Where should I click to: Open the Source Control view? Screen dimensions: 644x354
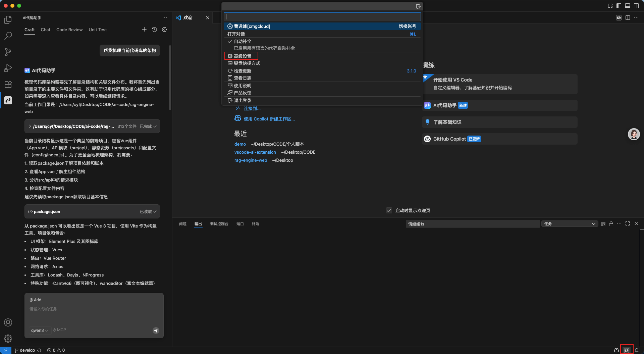click(8, 52)
